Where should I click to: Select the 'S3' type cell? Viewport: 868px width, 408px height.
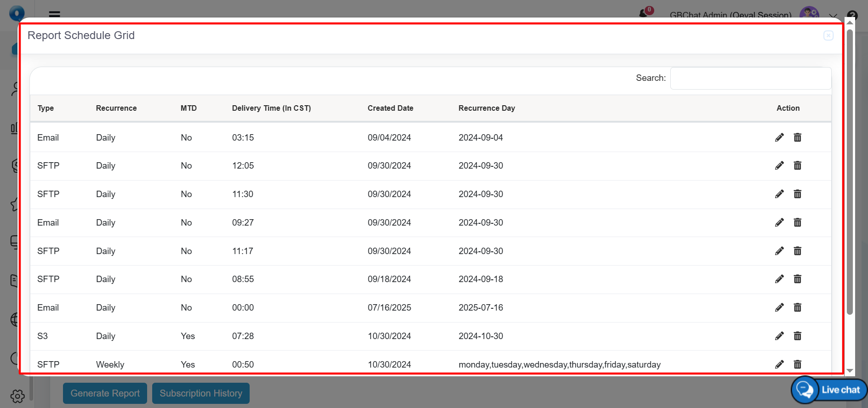[42, 336]
